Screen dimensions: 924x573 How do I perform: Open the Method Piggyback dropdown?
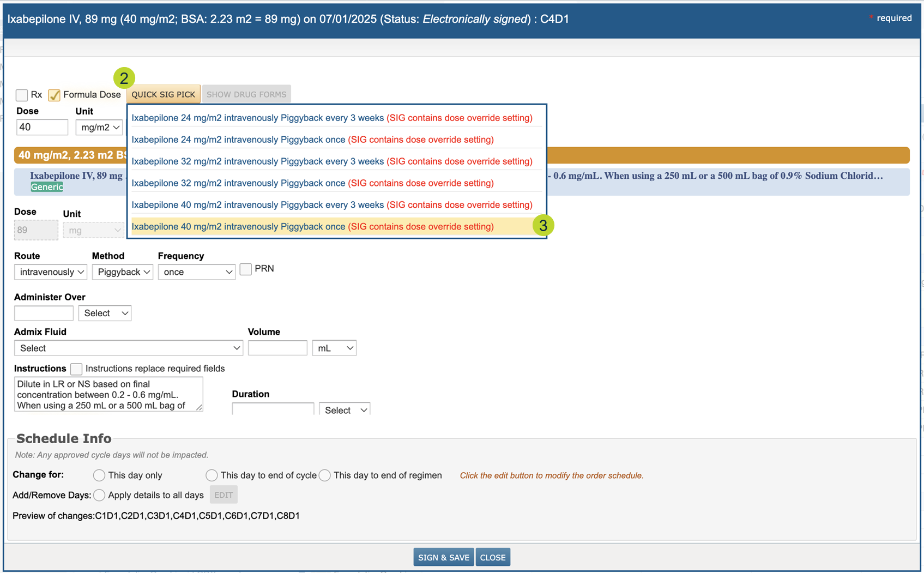coord(123,272)
